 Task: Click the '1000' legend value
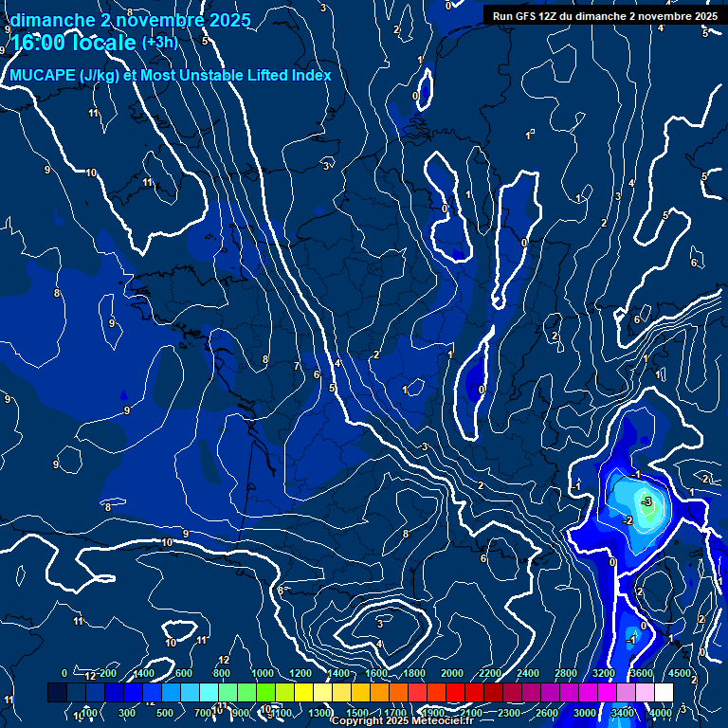coord(263,673)
